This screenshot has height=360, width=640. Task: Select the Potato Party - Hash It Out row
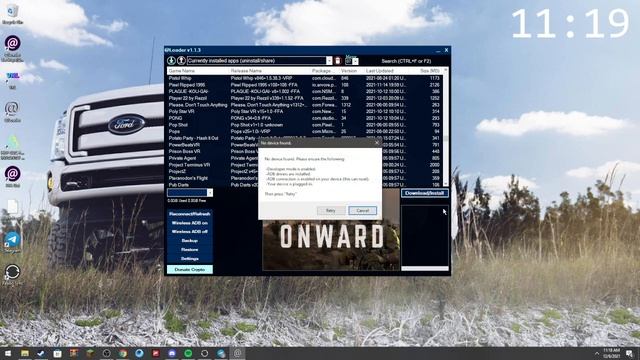305,138
